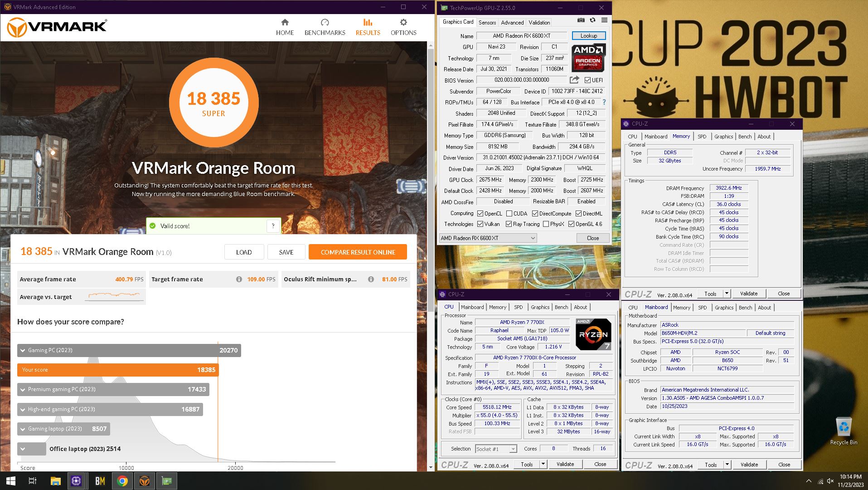
Task: Click the SAVE button in VRMark
Action: tap(286, 252)
